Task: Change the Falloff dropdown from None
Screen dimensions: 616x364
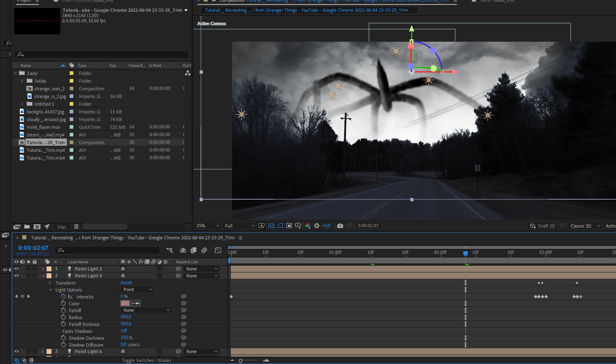Action: click(x=146, y=310)
